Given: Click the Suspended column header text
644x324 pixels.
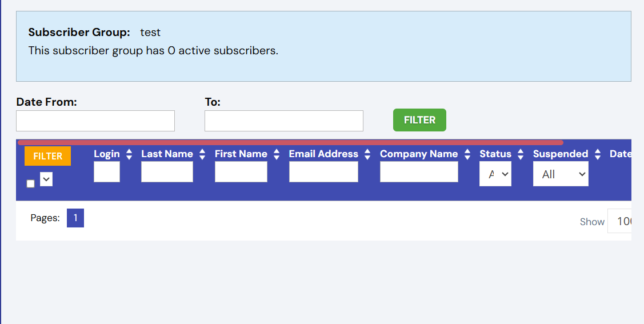Looking at the screenshot, I should click(x=561, y=154).
